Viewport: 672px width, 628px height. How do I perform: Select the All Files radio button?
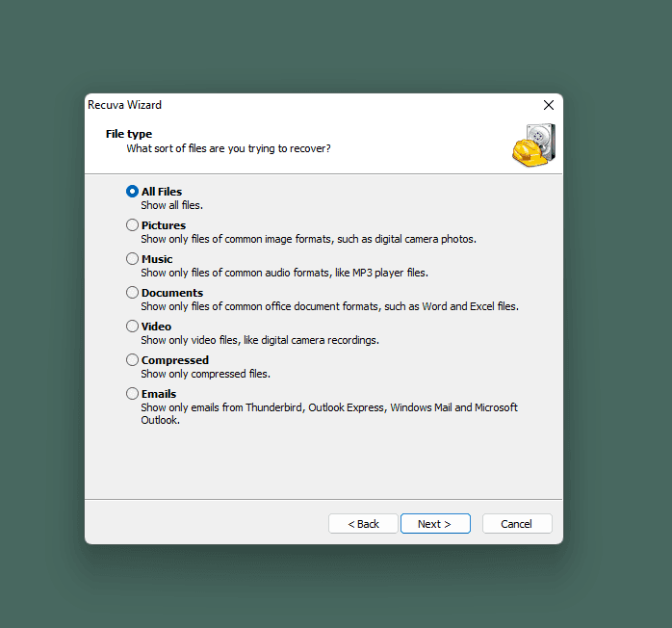click(x=133, y=191)
